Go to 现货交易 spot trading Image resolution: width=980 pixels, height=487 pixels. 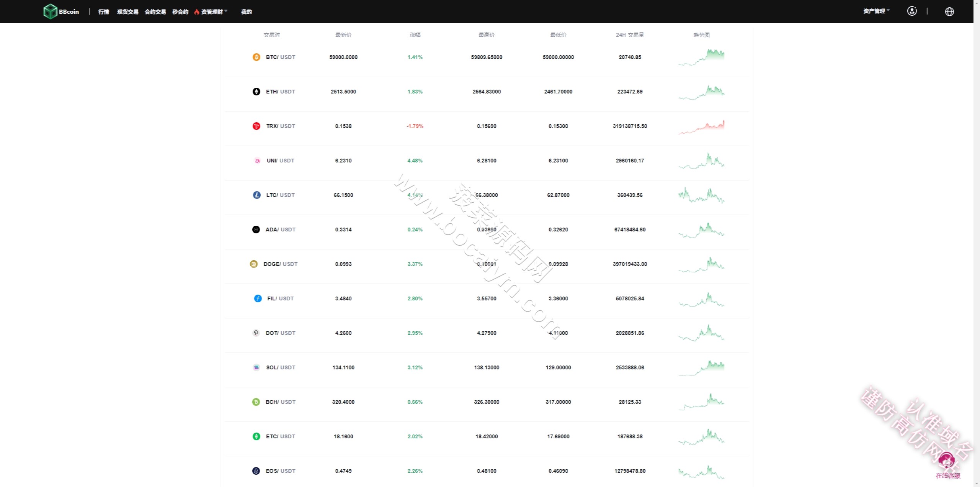coord(127,12)
